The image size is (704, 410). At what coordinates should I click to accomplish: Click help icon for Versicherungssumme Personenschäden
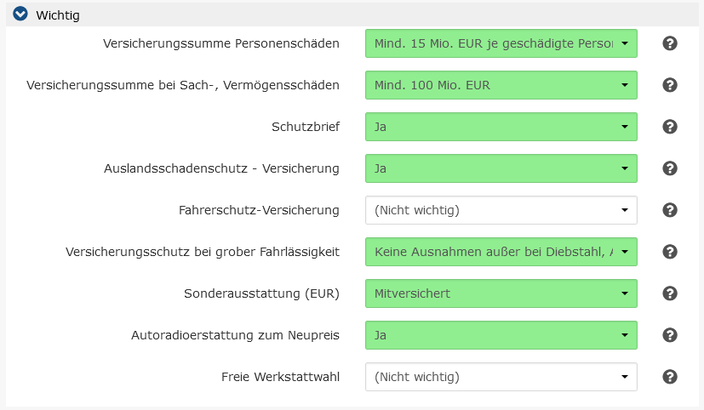(670, 44)
